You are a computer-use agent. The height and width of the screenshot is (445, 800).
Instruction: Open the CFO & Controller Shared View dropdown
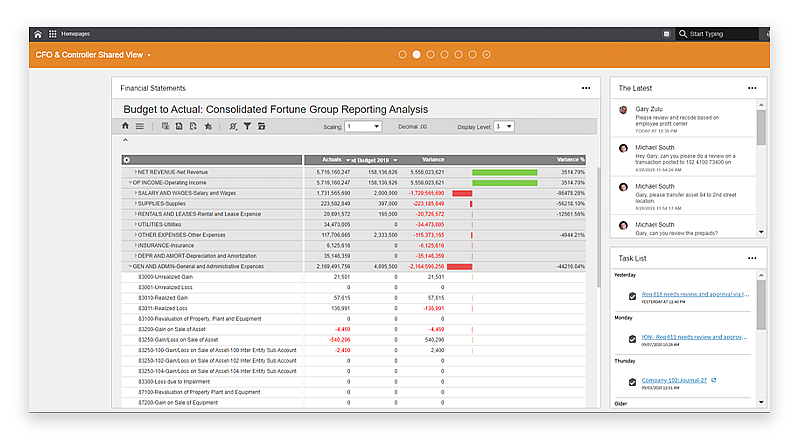click(x=93, y=55)
